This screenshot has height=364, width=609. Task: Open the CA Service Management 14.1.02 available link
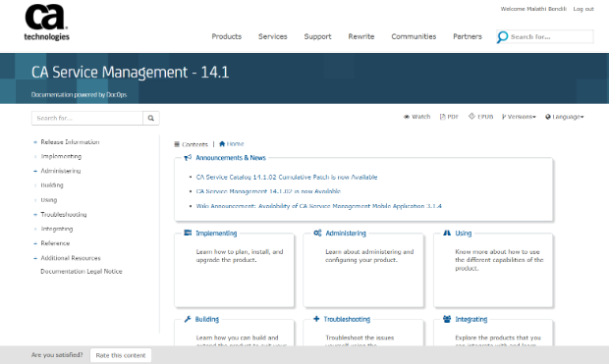(268, 191)
